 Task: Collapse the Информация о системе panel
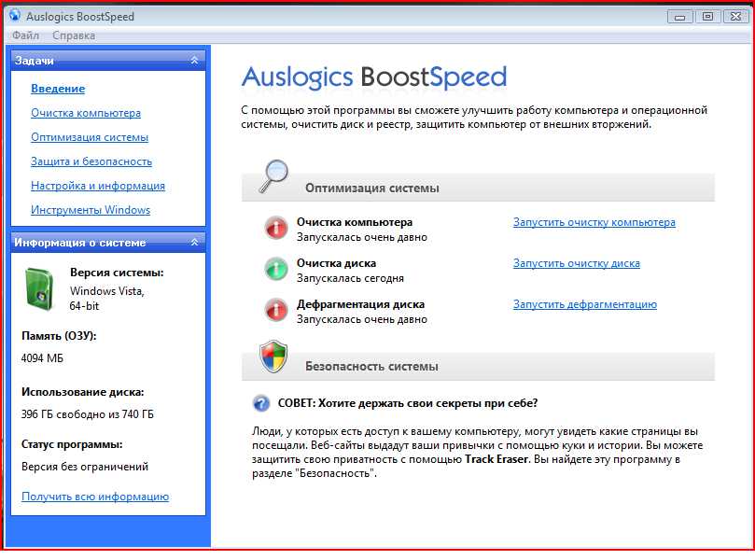point(194,243)
